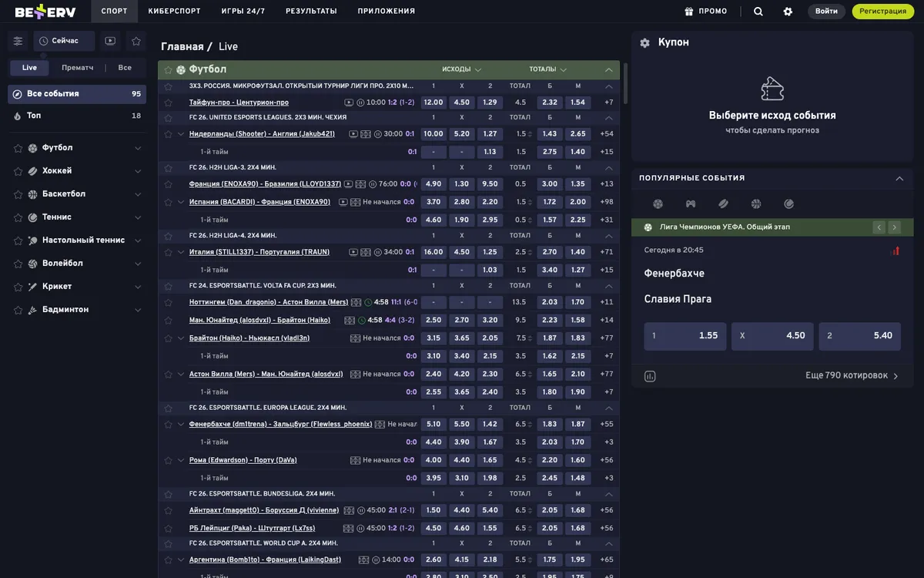This screenshot has width=924, height=578.
Task: Open field tracker for Рома (Edwardson) - Порту
Action: 355,460
